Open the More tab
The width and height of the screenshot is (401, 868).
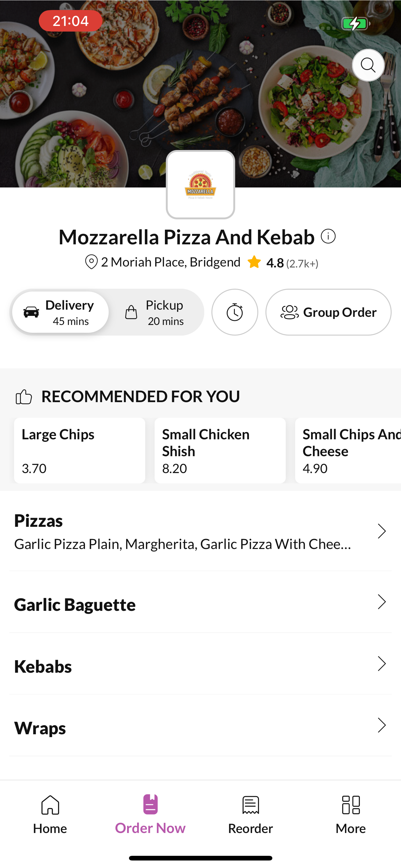[x=350, y=814]
